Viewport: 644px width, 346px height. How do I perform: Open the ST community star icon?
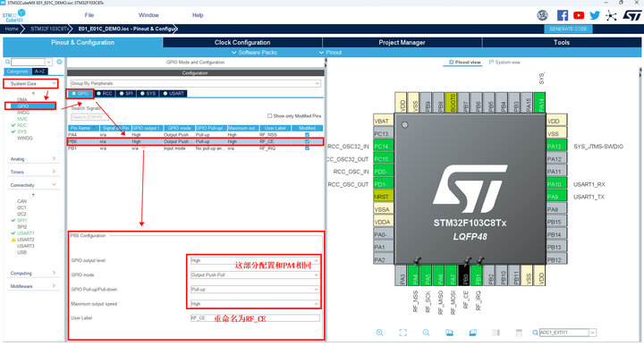pyautogui.click(x=611, y=15)
